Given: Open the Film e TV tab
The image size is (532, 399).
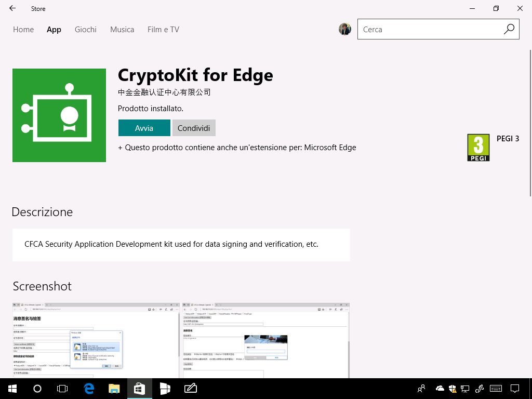Looking at the screenshot, I should (163, 30).
